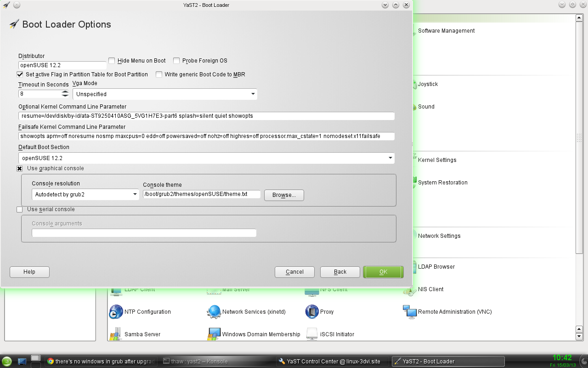
Task: Open Windows Domain Membership icon
Action: point(214,334)
